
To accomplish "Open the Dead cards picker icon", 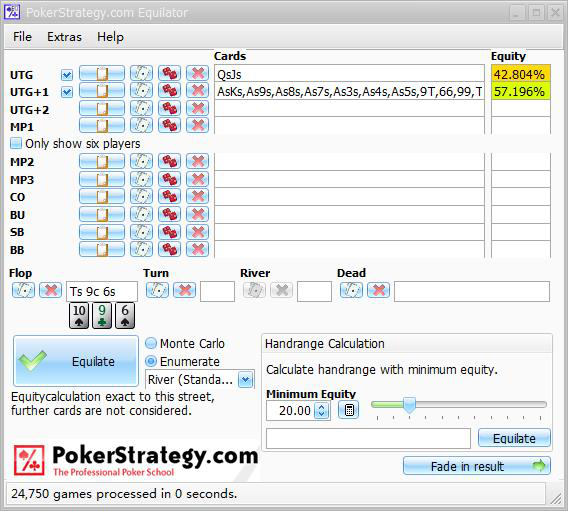I will coord(351,290).
